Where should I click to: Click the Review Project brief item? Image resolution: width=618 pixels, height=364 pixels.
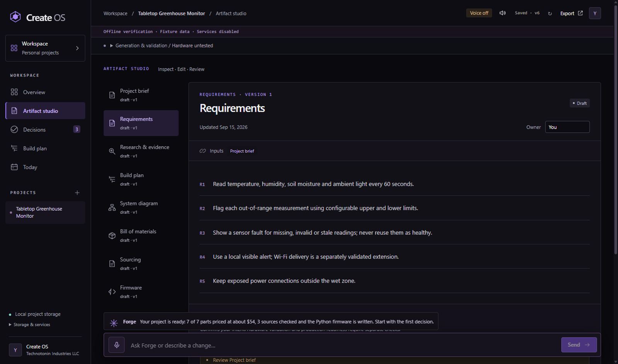pyautogui.click(x=234, y=360)
